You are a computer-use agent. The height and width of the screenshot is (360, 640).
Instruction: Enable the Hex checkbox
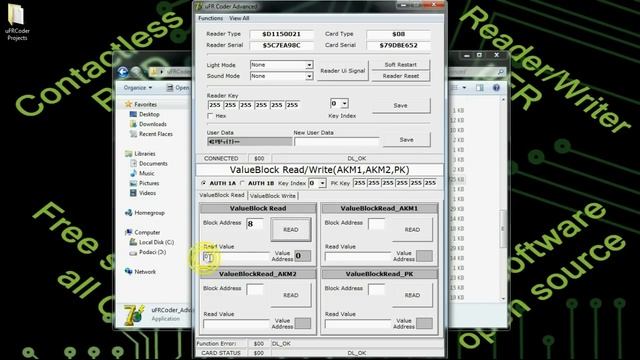210,116
